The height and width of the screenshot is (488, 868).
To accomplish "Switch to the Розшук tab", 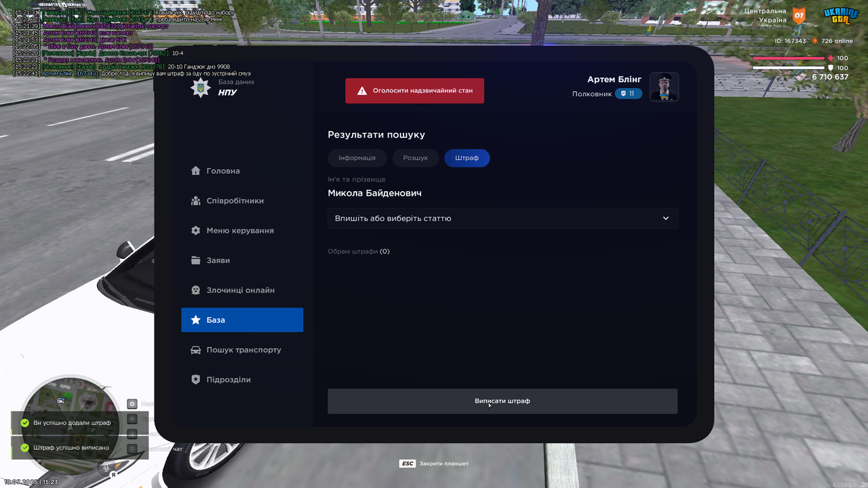I will [x=416, y=158].
